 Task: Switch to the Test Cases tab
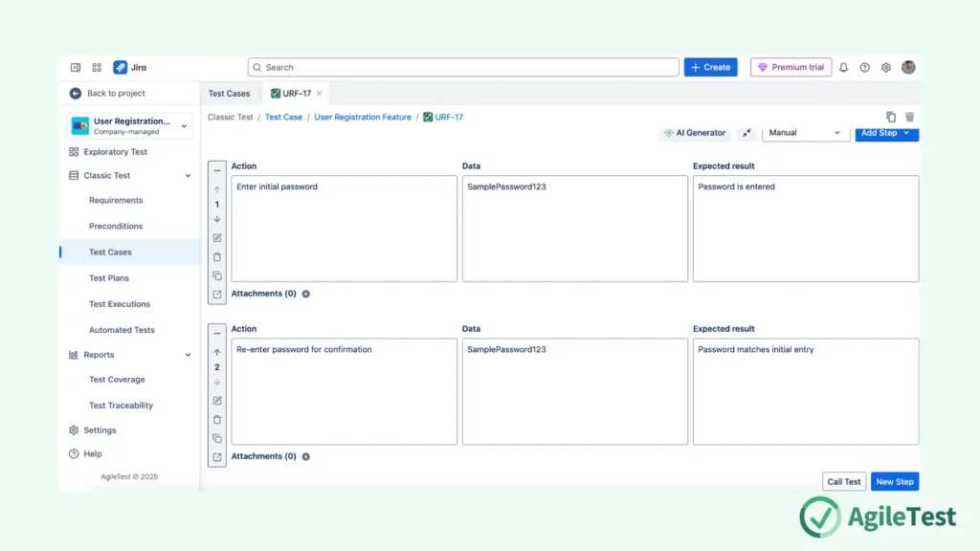click(x=229, y=94)
